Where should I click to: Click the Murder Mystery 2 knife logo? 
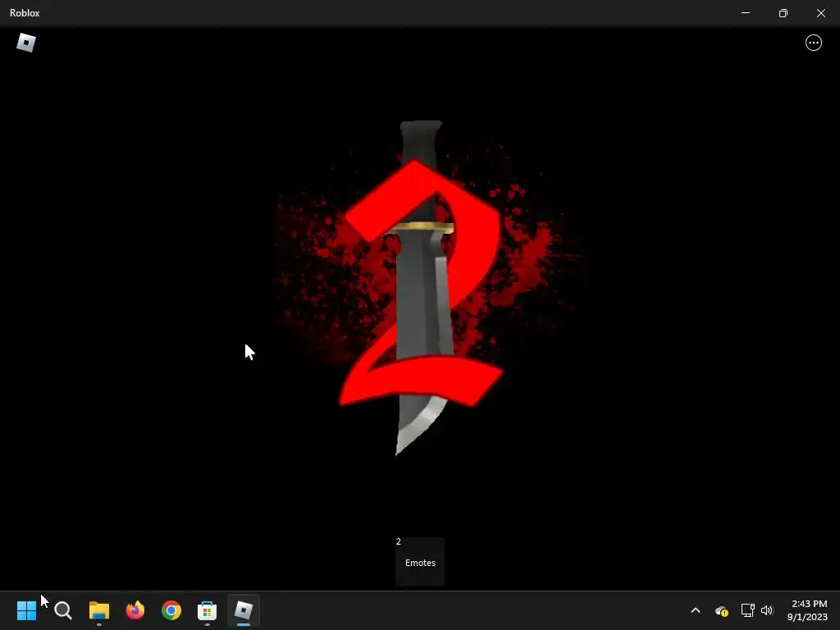pyautogui.click(x=421, y=288)
